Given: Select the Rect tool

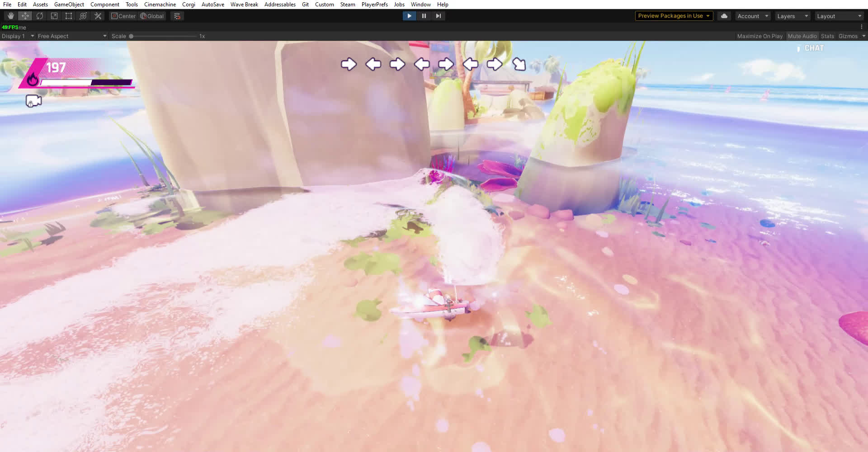Looking at the screenshot, I should tap(69, 16).
